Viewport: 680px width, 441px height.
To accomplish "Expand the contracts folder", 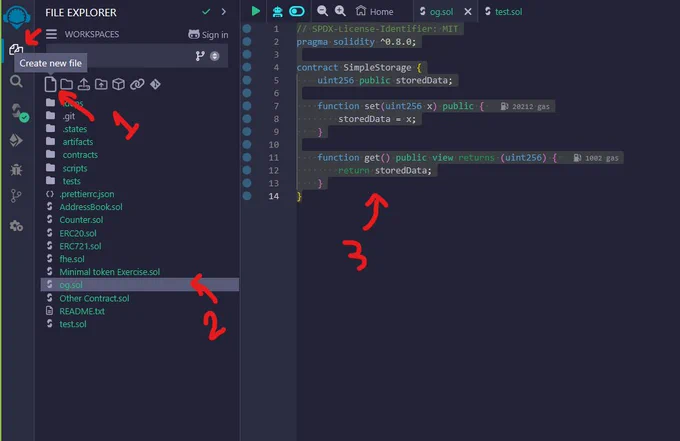I will pyautogui.click(x=80, y=155).
